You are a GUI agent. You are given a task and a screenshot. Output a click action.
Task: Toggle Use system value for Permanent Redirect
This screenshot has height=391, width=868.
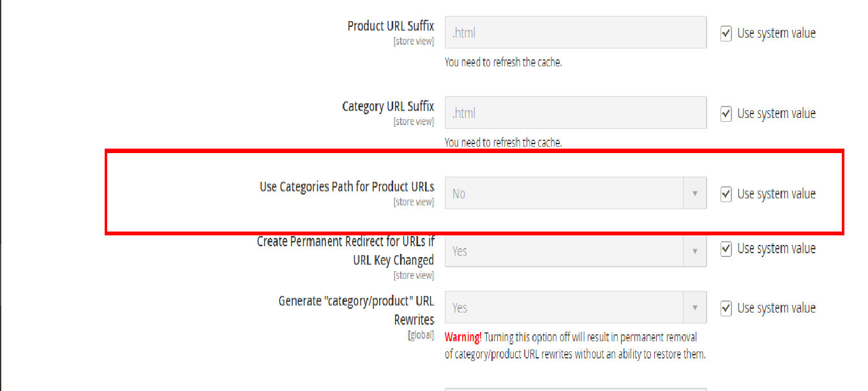click(726, 249)
